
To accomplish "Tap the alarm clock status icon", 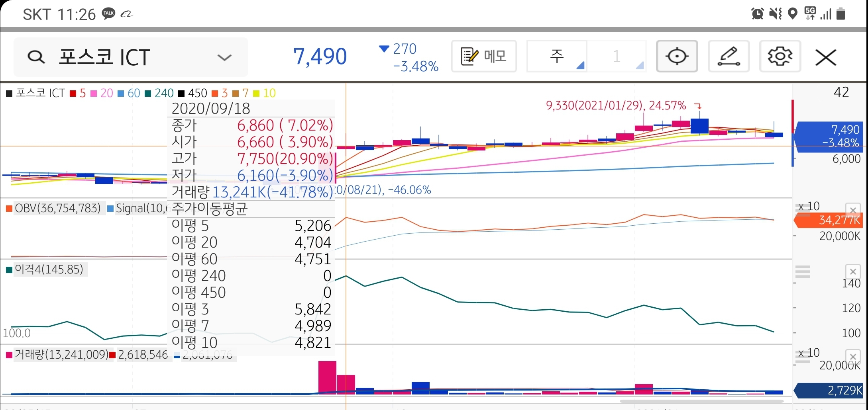I will 757,14.
